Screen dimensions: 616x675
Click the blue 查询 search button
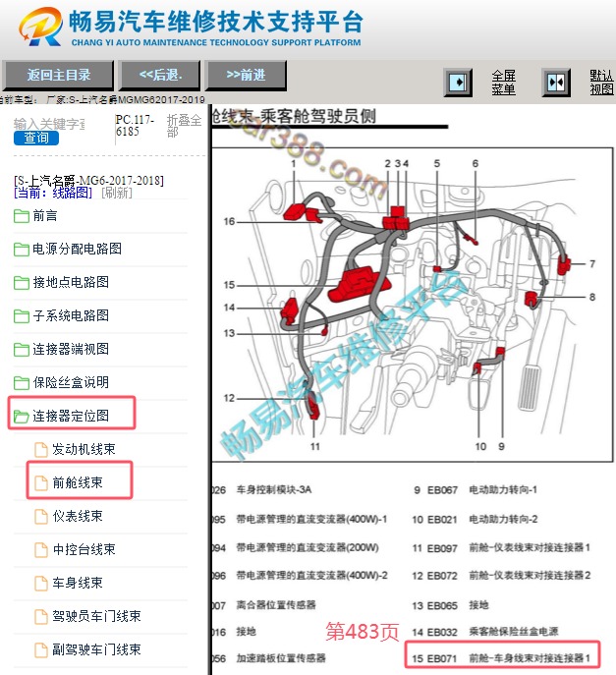click(x=36, y=139)
